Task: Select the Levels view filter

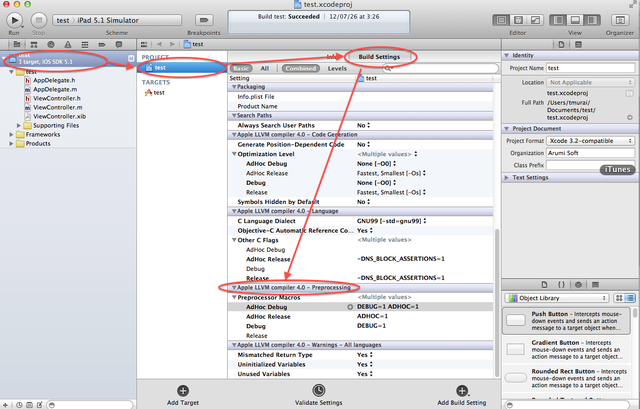Action: tap(337, 69)
